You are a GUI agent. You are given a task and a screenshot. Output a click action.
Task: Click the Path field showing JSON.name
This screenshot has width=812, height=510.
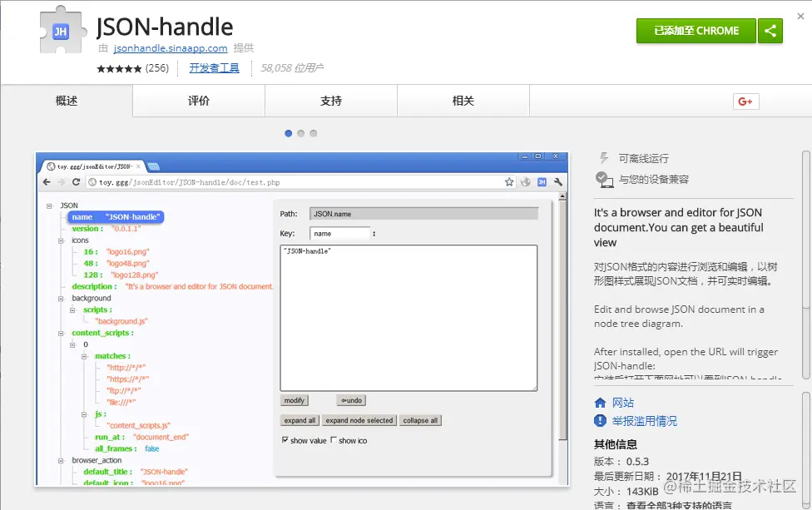coord(423,214)
